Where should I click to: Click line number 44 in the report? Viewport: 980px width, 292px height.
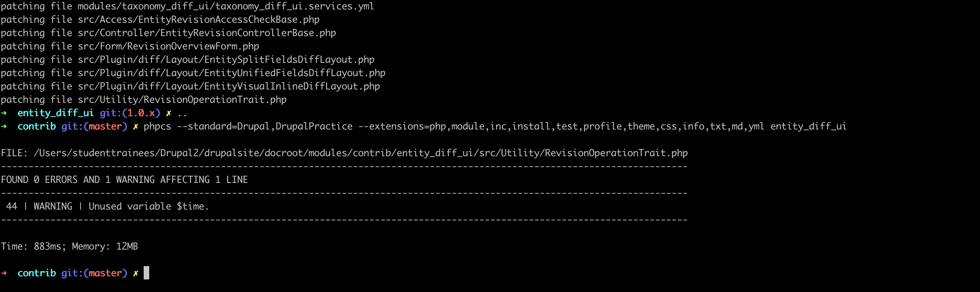pyautogui.click(x=12, y=206)
